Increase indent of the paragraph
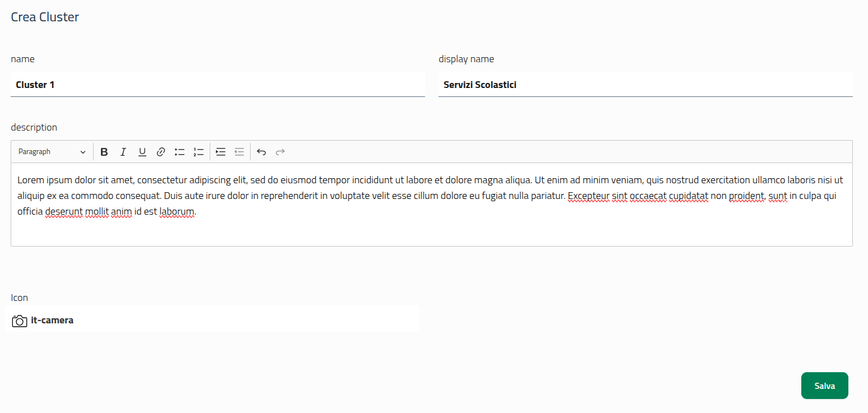Viewport: 868px width, 413px height. tap(220, 152)
